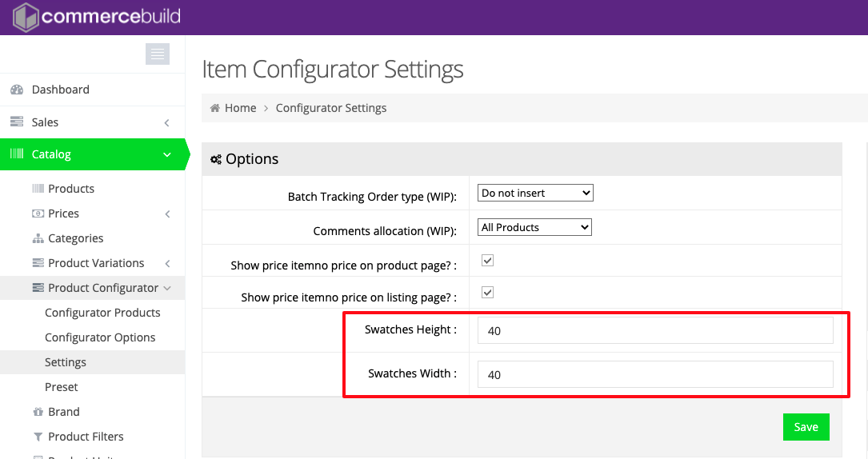Expand the Sales menu chevron
The width and height of the screenshot is (868, 459).
[166, 123]
